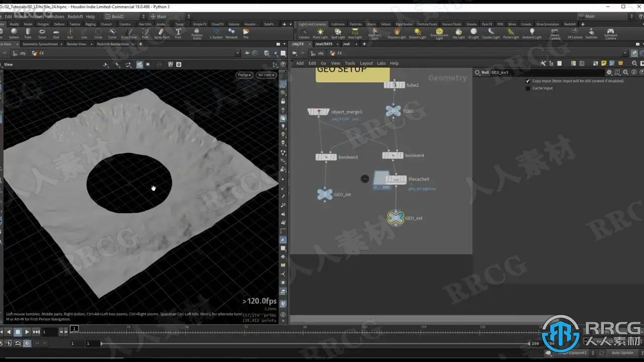Switch to the Redshift RenderView tab
The image size is (644, 362).
(x=113, y=44)
